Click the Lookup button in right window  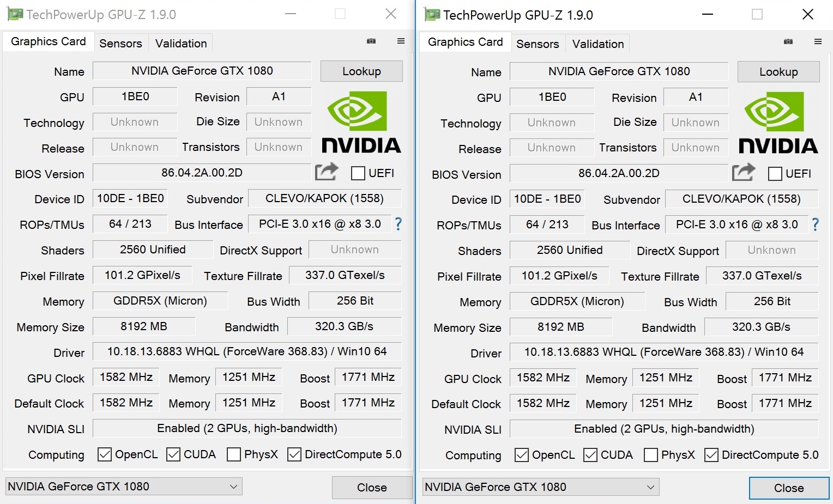[778, 72]
